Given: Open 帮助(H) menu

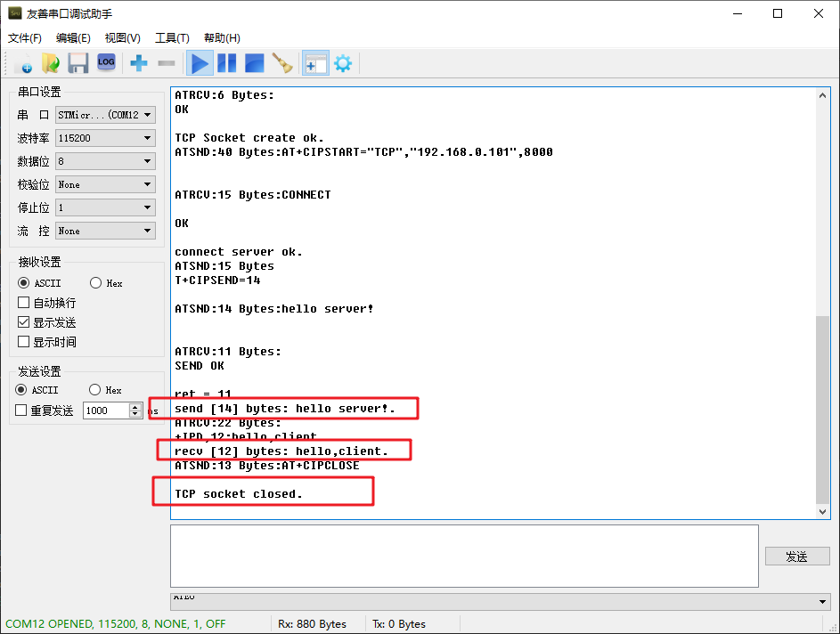Looking at the screenshot, I should tap(222, 38).
